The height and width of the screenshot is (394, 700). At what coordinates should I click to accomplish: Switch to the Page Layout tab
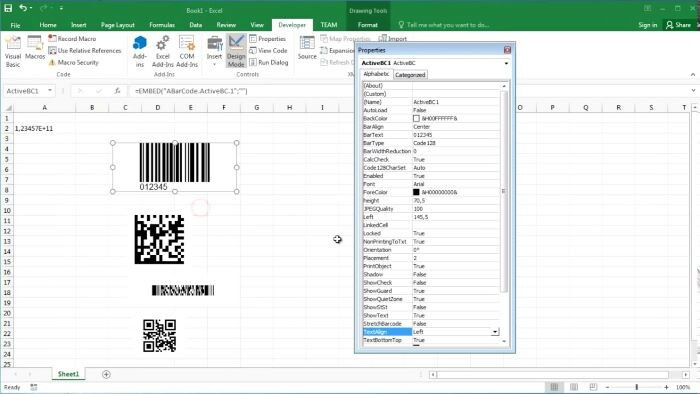[117, 25]
